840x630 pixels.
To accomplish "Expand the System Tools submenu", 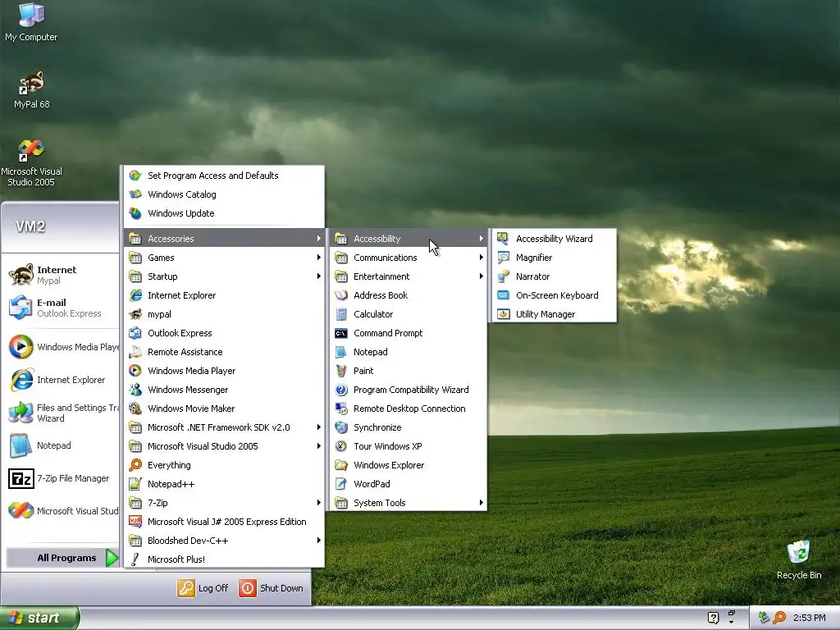I will click(409, 503).
